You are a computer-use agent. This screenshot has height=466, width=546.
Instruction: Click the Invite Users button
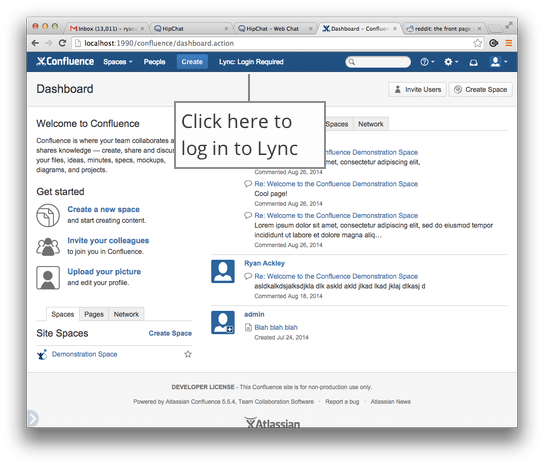point(417,90)
